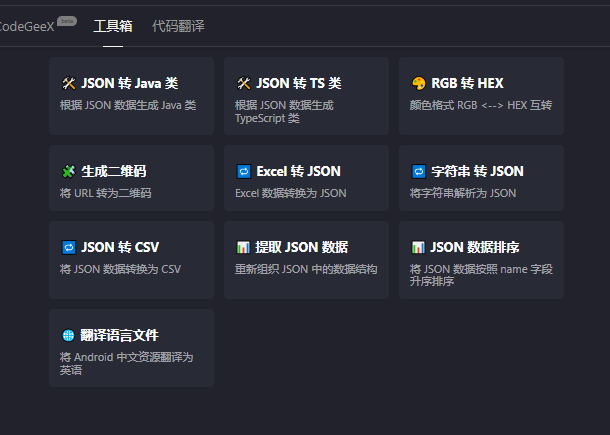Viewport: 610px width, 435px height.
Task: Switch to the 代码翻译 tab
Action: (178, 26)
